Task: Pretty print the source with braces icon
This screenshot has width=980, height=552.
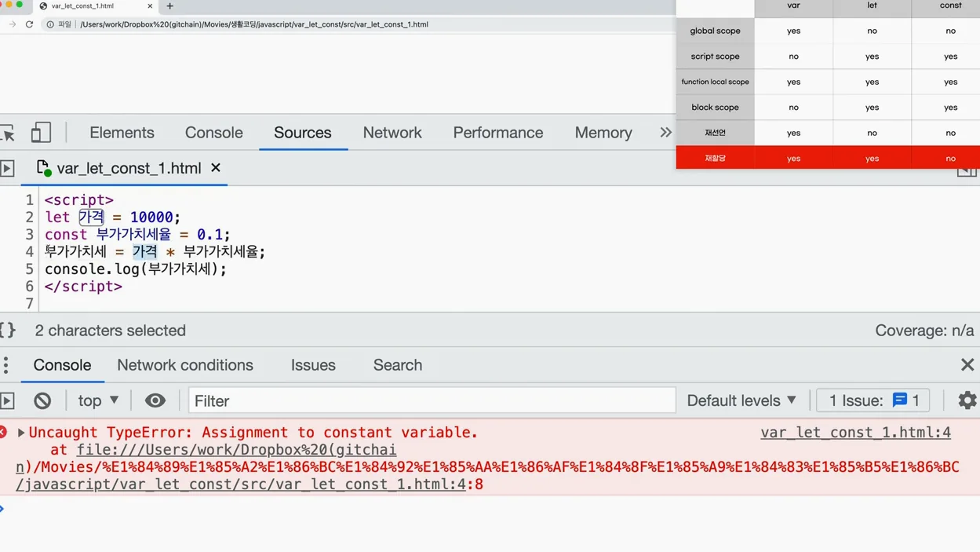Action: pyautogui.click(x=8, y=331)
